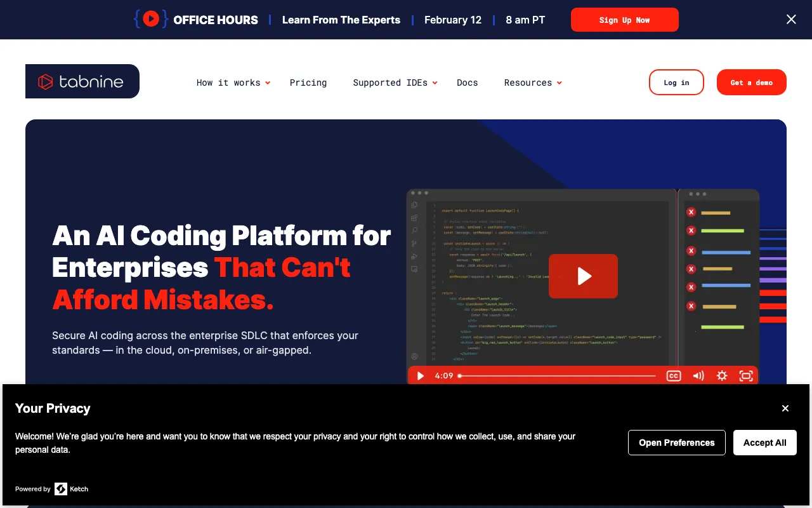The width and height of the screenshot is (812, 508).
Task: Click the small play icon in video controls
Action: tap(420, 376)
